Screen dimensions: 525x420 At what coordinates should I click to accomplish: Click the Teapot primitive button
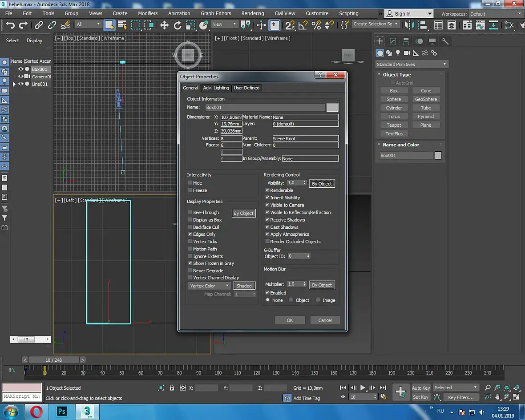394,125
